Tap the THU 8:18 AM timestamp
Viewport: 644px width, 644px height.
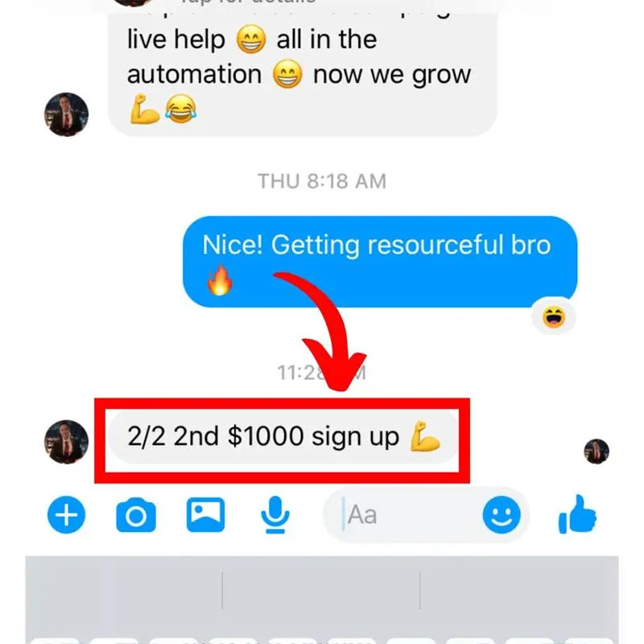[x=322, y=181]
